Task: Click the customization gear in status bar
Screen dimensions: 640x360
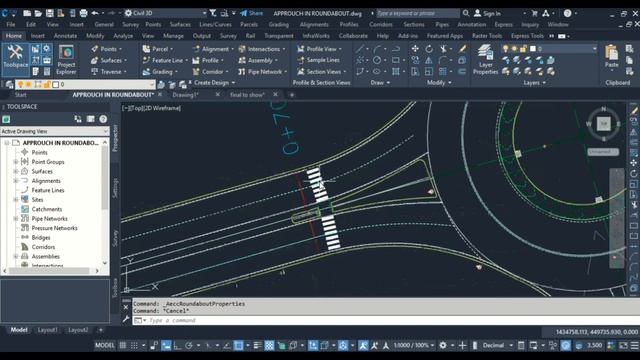Action: (x=442, y=345)
